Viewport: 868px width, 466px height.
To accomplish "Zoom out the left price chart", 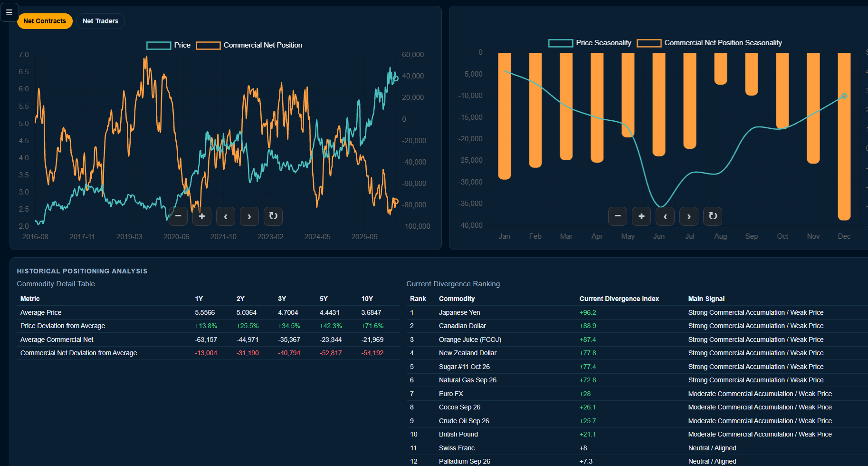I will [178, 216].
